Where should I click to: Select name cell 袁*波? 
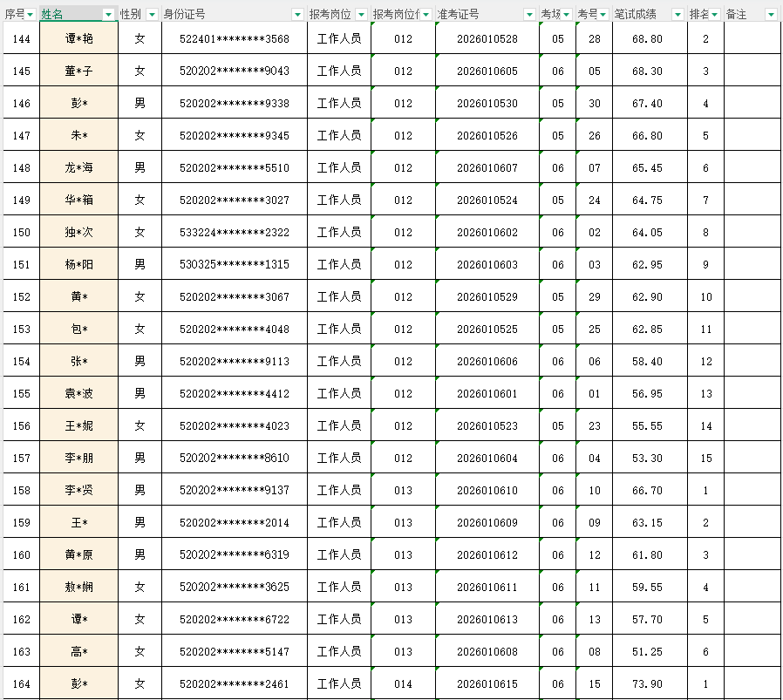click(78, 393)
